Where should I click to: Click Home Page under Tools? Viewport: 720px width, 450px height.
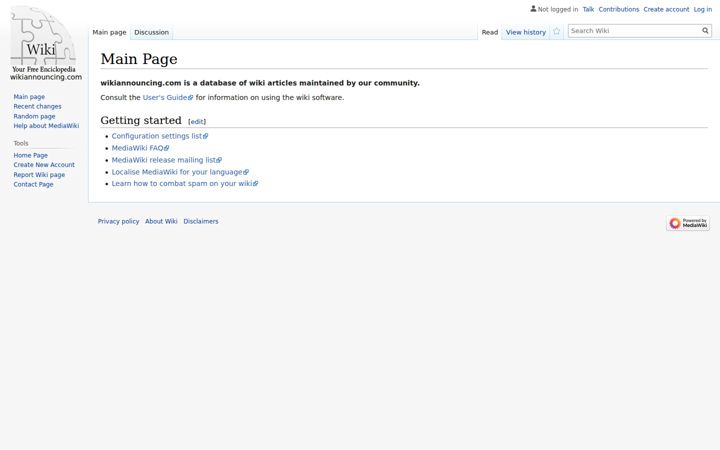(x=30, y=155)
